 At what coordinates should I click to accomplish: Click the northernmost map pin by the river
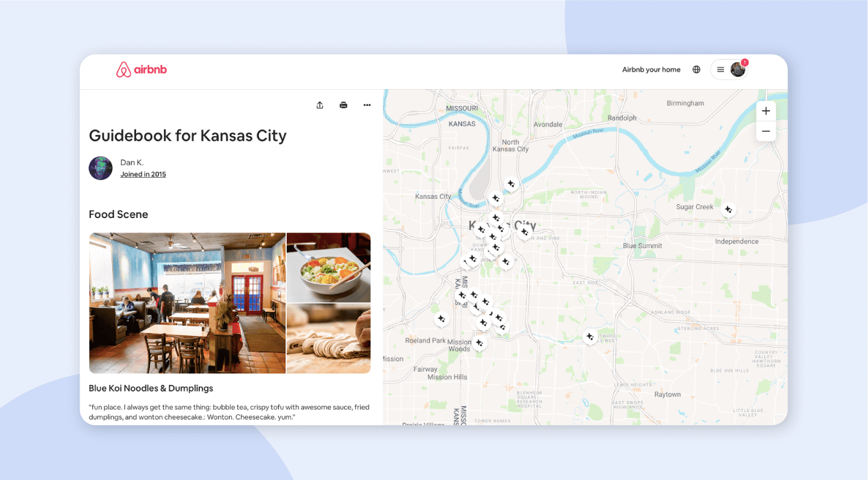pyautogui.click(x=511, y=184)
